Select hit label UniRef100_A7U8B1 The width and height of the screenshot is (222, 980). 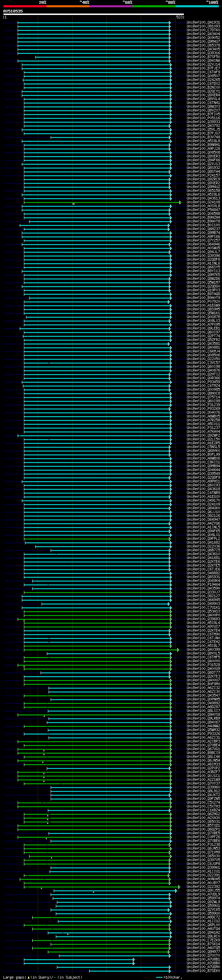pos(203,959)
